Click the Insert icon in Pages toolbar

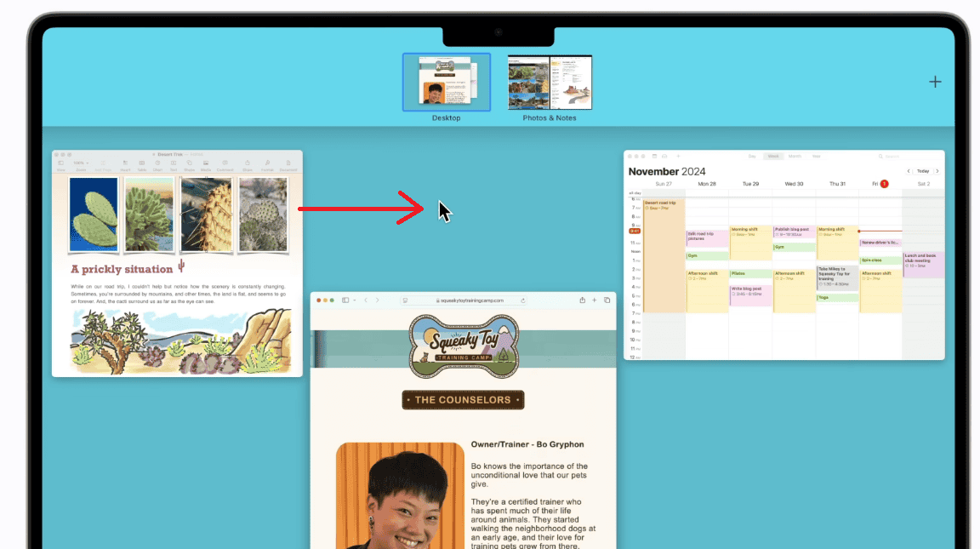(126, 163)
